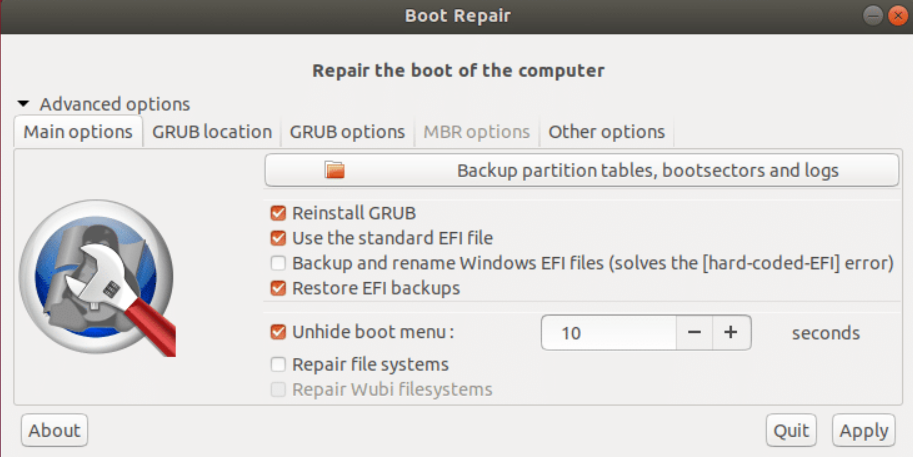Toggle Unhide boot menu checkbox
The image size is (913, 457).
278,332
